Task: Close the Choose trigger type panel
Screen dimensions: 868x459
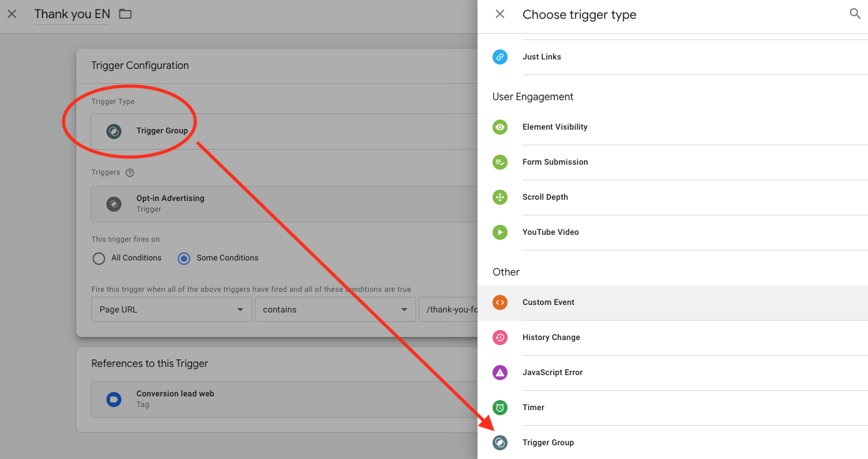Action: pyautogui.click(x=500, y=14)
